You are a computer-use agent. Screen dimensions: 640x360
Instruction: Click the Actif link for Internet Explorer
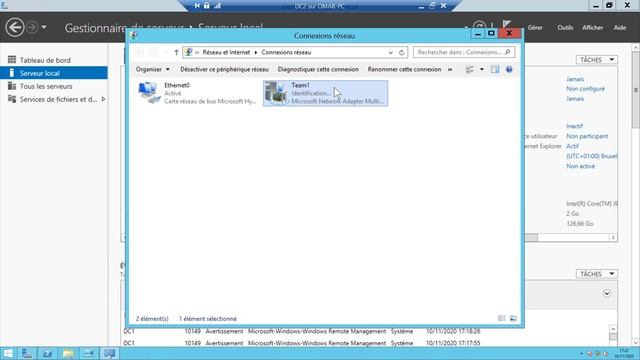572,146
